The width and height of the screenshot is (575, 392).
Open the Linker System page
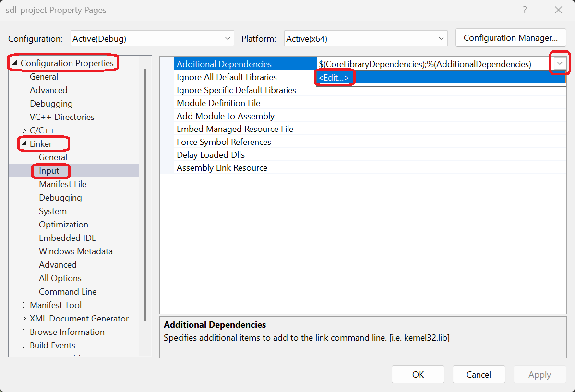coord(53,211)
